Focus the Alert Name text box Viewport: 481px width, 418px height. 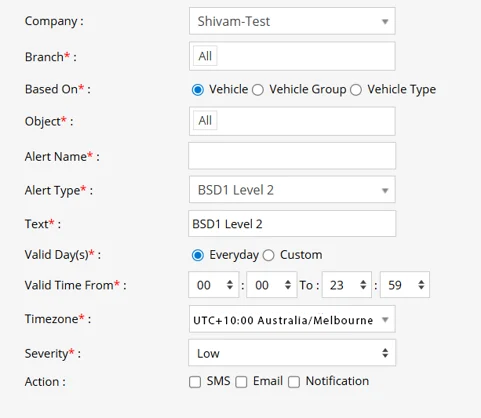pyautogui.click(x=292, y=156)
